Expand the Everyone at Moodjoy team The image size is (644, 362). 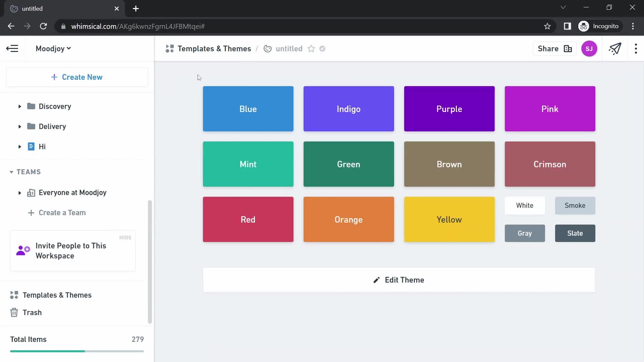coord(19,192)
